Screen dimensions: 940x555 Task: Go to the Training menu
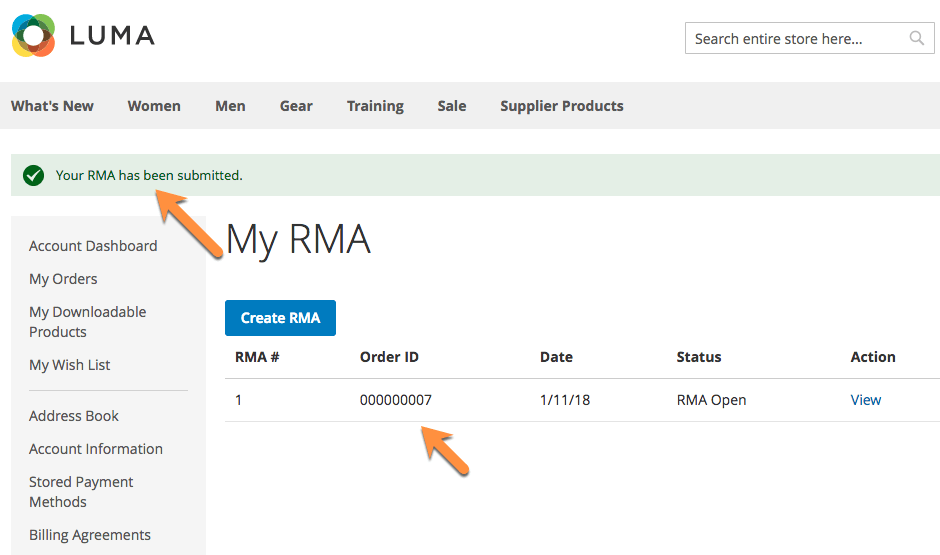375,106
